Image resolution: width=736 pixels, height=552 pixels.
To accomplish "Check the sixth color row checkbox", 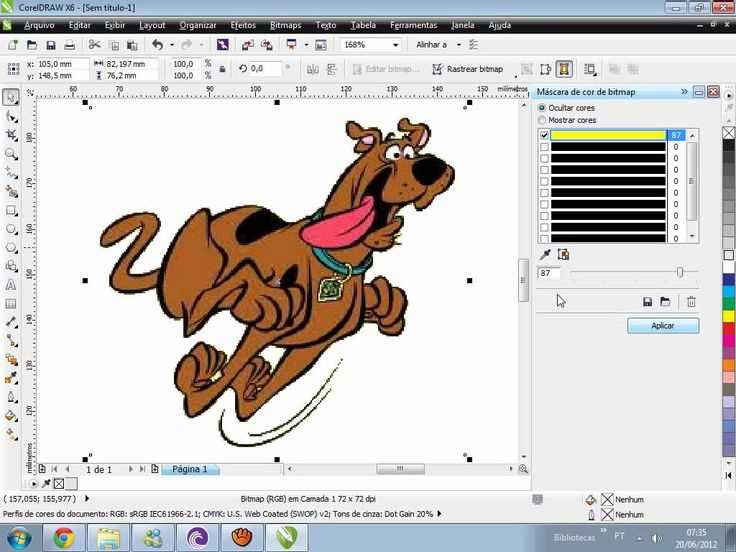I will click(544, 193).
